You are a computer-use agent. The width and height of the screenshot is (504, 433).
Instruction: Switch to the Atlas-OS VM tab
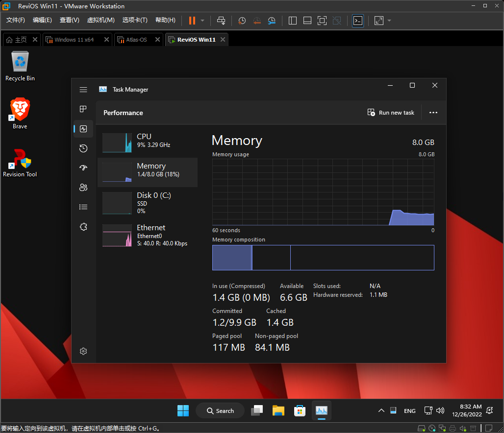coord(136,40)
